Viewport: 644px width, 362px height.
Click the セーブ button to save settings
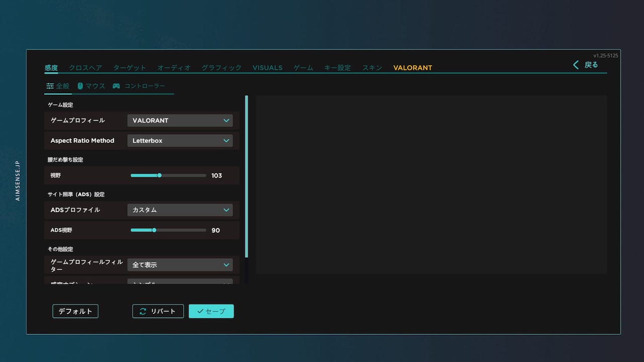tap(211, 311)
